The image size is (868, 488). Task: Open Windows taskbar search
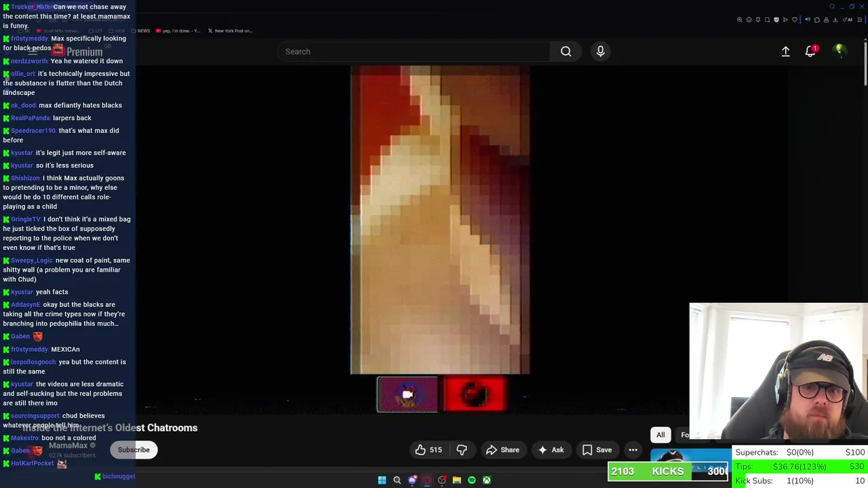pyautogui.click(x=397, y=480)
